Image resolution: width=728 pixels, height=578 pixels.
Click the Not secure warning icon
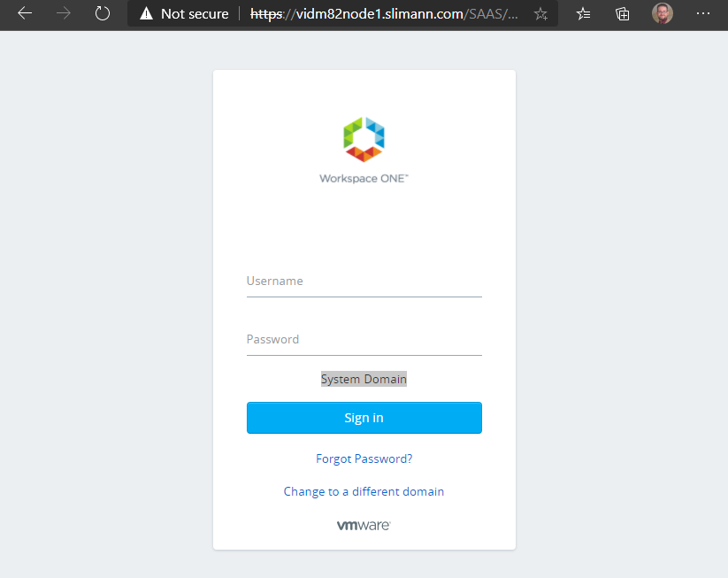coord(146,14)
